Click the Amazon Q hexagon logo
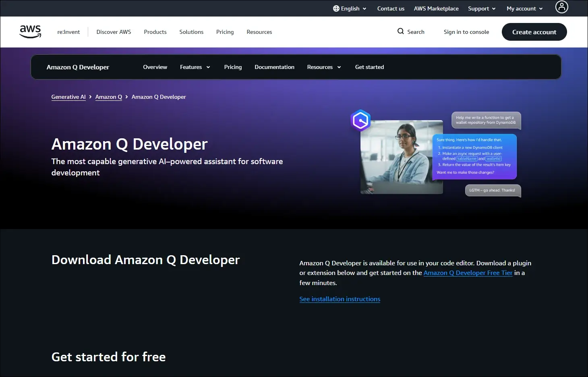Viewport: 588px width, 377px height. pyautogui.click(x=360, y=120)
